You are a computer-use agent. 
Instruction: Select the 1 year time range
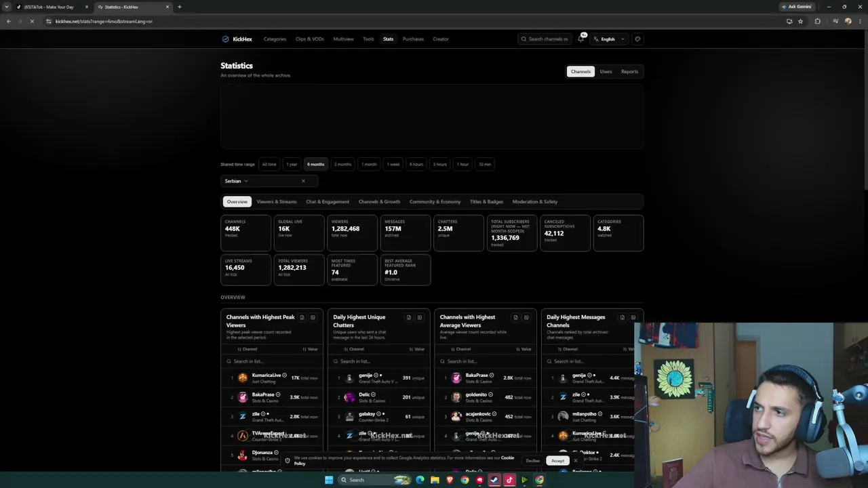click(x=292, y=164)
